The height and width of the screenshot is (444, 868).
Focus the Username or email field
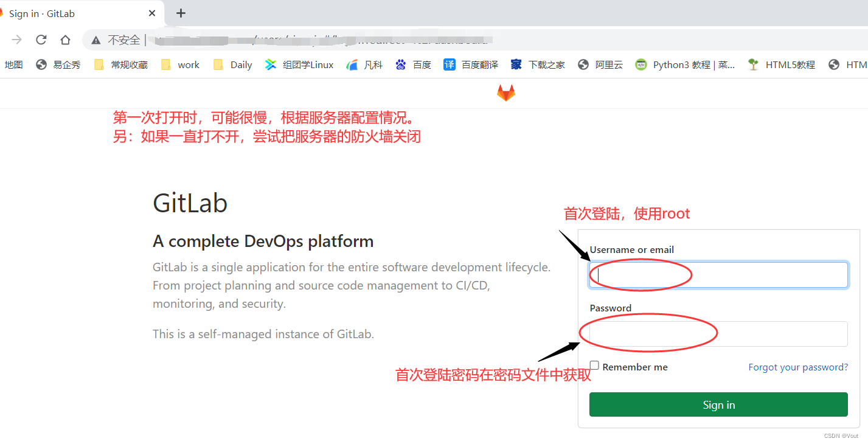[718, 275]
